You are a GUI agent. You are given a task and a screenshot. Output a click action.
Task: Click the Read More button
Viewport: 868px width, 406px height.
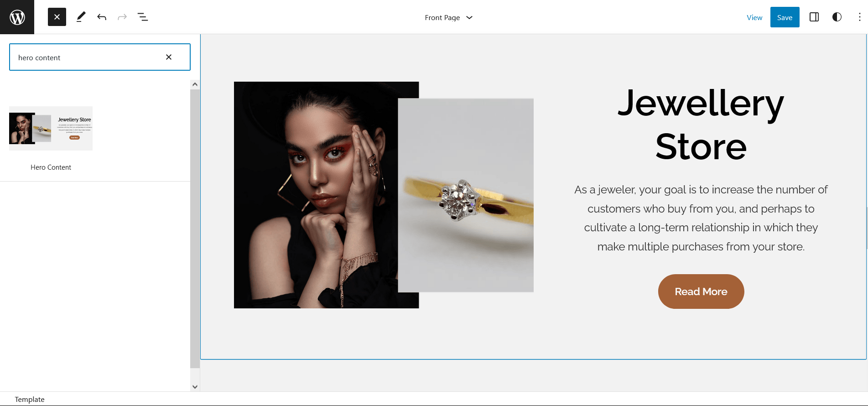(x=701, y=291)
